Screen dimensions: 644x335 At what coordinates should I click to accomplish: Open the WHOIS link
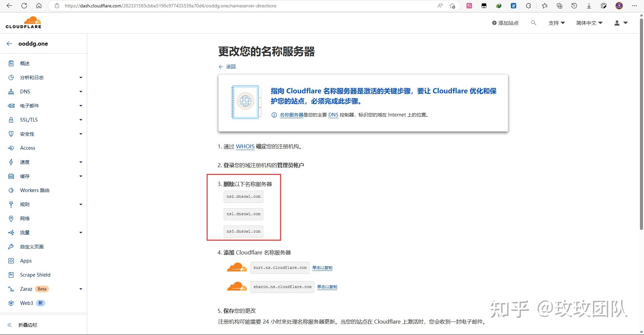(x=245, y=146)
